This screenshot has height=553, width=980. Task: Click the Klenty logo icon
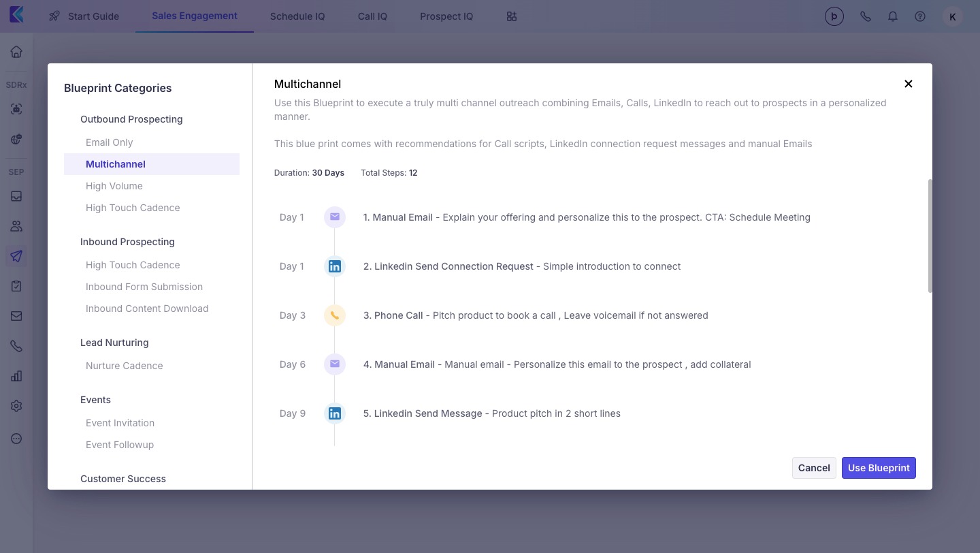[x=16, y=14]
